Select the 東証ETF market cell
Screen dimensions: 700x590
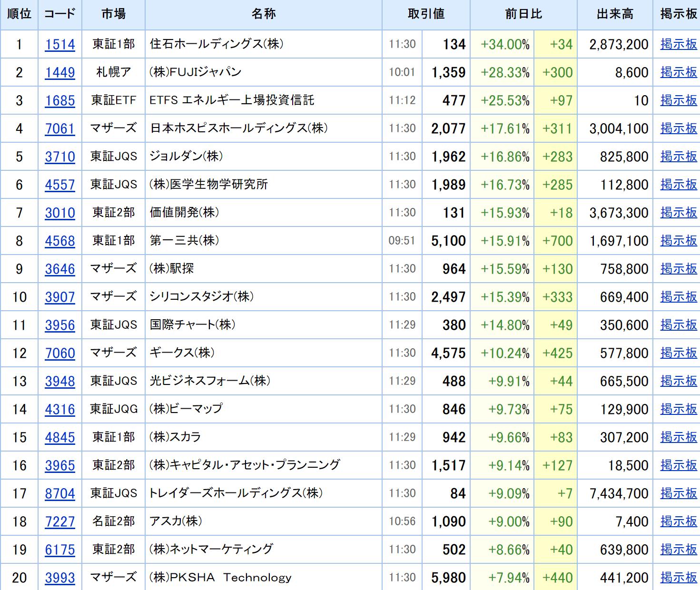(x=114, y=100)
